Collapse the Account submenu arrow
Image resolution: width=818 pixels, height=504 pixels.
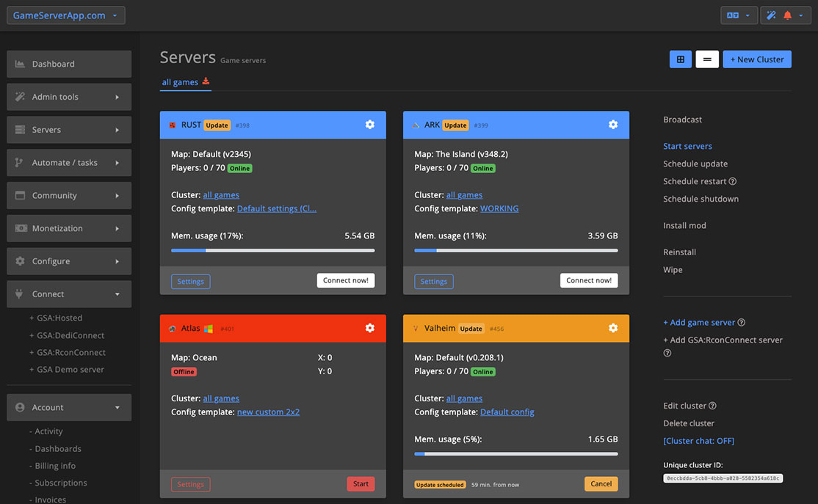pos(117,408)
